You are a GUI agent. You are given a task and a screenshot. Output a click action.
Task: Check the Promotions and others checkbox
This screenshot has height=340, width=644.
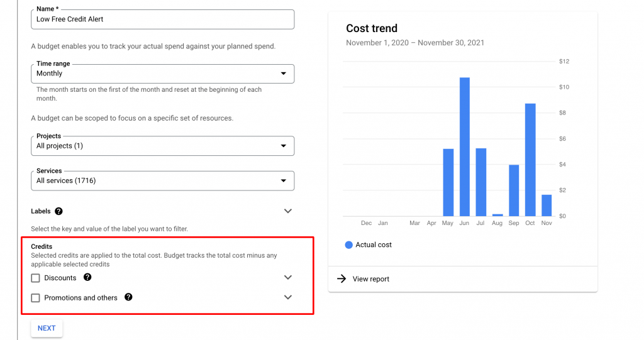tap(36, 298)
